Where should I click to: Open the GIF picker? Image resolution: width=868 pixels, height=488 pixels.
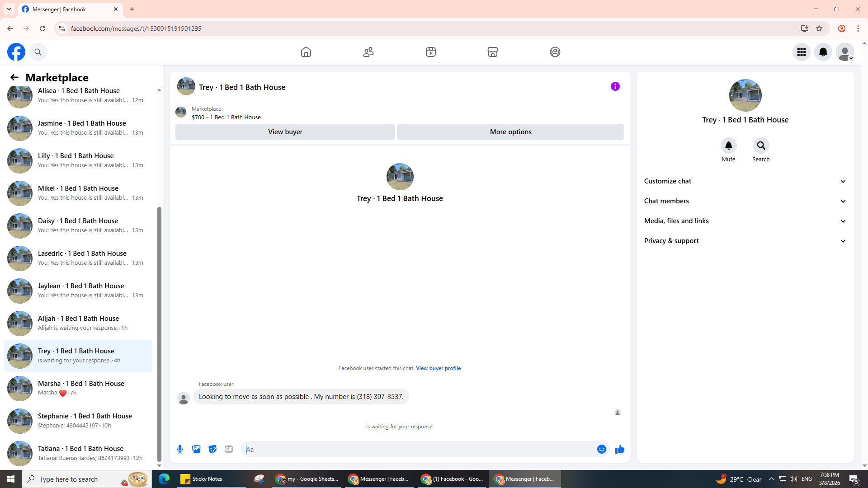click(229, 449)
